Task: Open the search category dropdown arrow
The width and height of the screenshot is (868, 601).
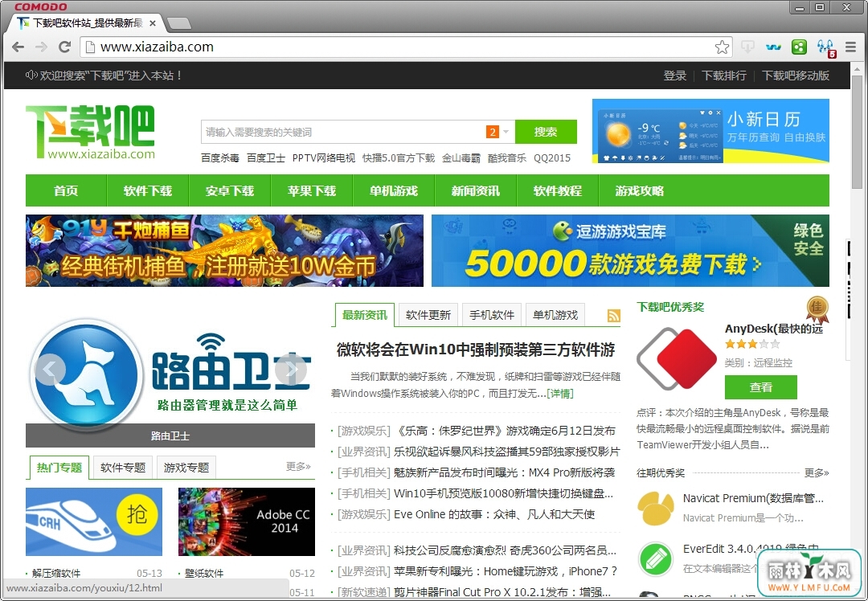Action: point(506,132)
